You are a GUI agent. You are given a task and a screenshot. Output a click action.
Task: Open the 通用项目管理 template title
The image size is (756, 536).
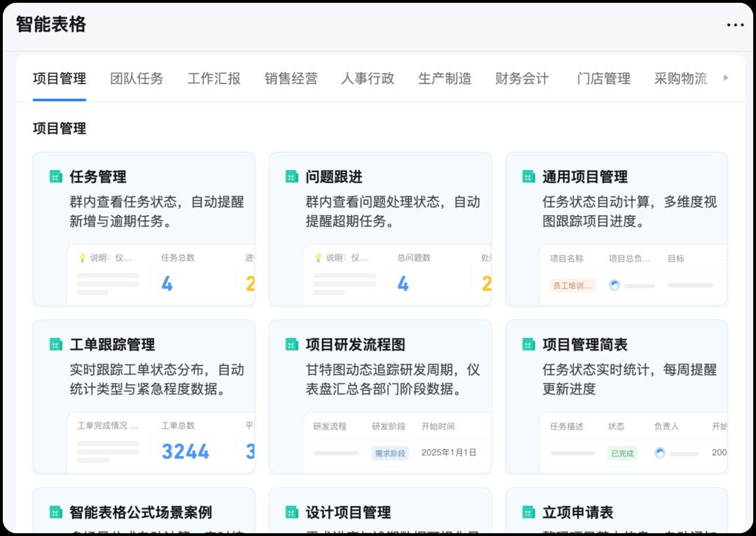[584, 177]
